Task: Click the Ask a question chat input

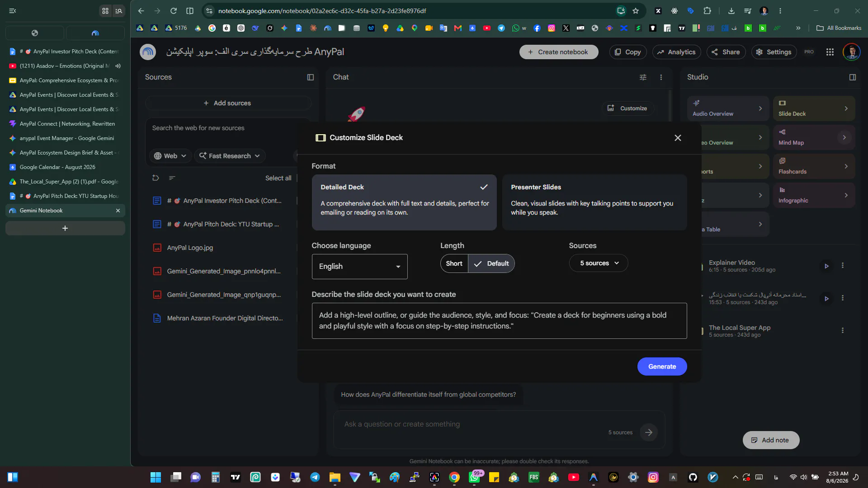Action: pyautogui.click(x=470, y=424)
